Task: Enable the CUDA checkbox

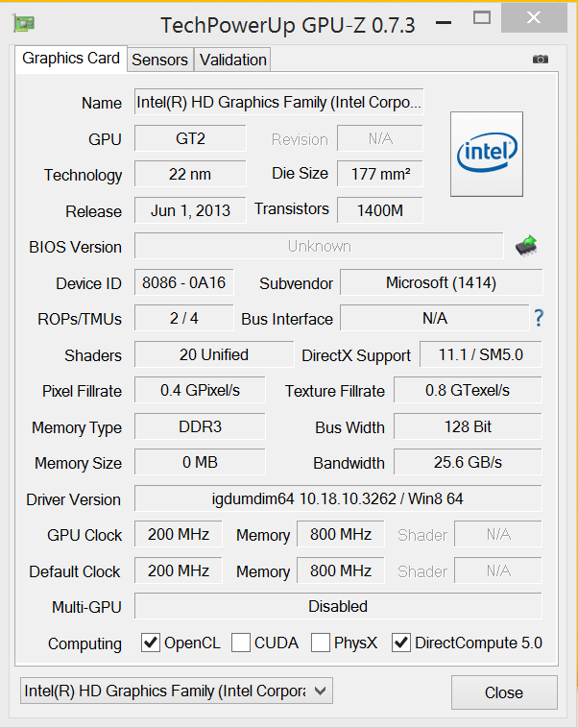Action: (241, 643)
